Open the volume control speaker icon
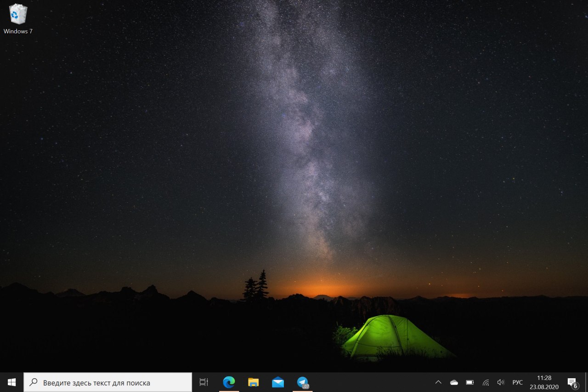This screenshot has width=588, height=392. [x=501, y=382]
